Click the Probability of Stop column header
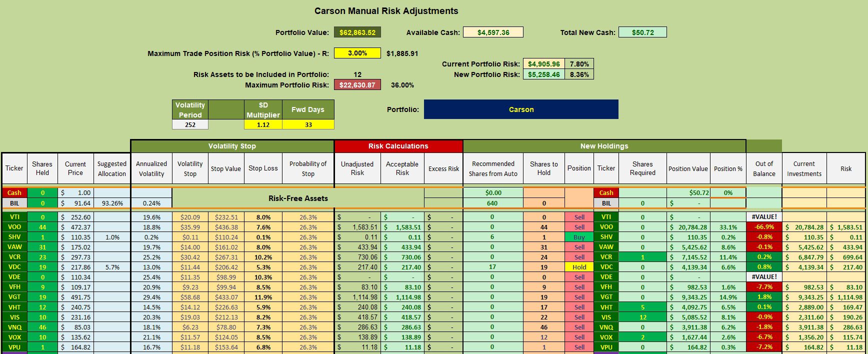Image resolution: width=868 pixels, height=354 pixels. tap(308, 168)
